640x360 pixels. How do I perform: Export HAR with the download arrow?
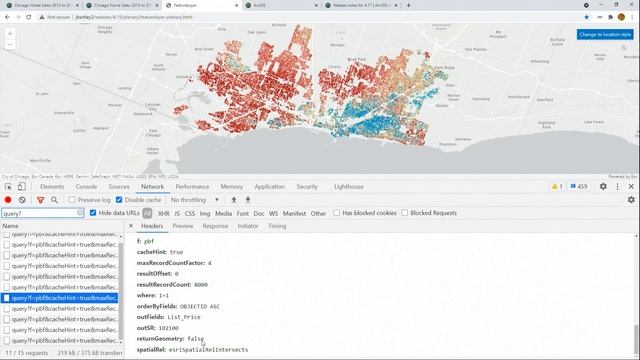(248, 200)
